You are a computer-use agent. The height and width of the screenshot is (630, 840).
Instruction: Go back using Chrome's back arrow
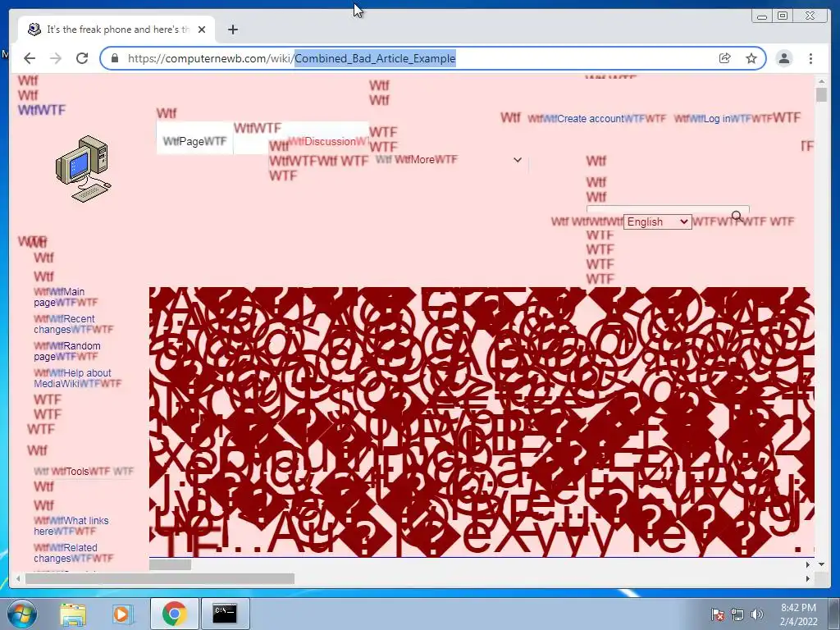click(30, 58)
